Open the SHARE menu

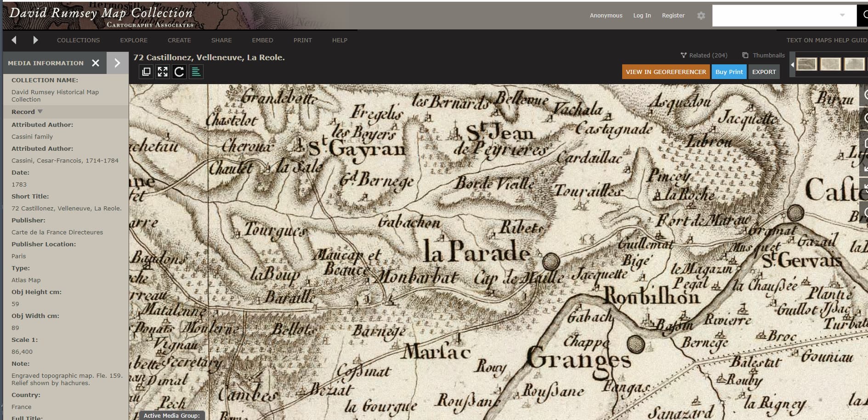221,40
